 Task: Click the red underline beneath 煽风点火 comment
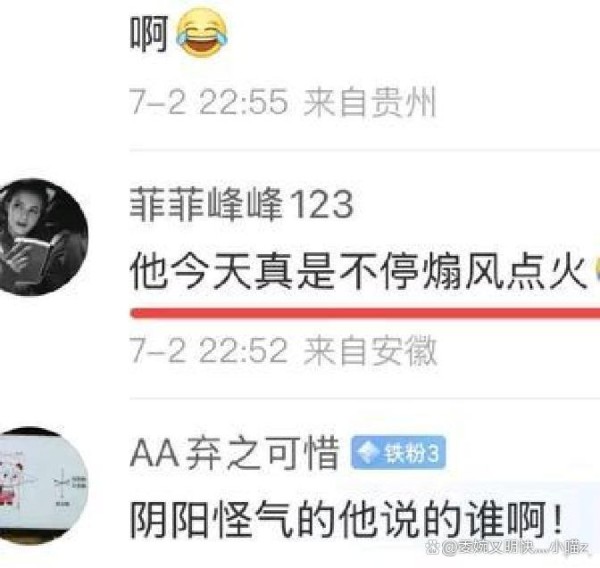[365, 313]
